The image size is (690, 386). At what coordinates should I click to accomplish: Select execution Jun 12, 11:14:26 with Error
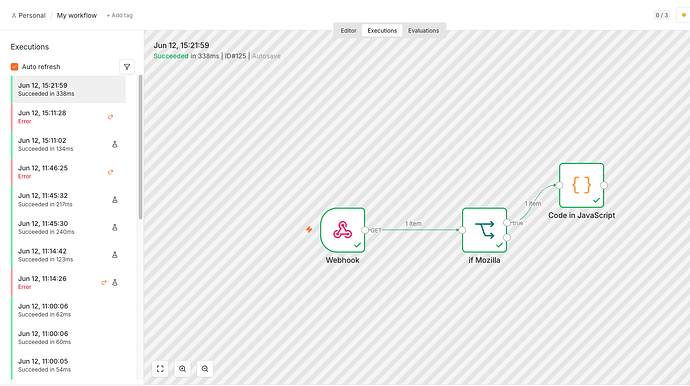point(69,282)
